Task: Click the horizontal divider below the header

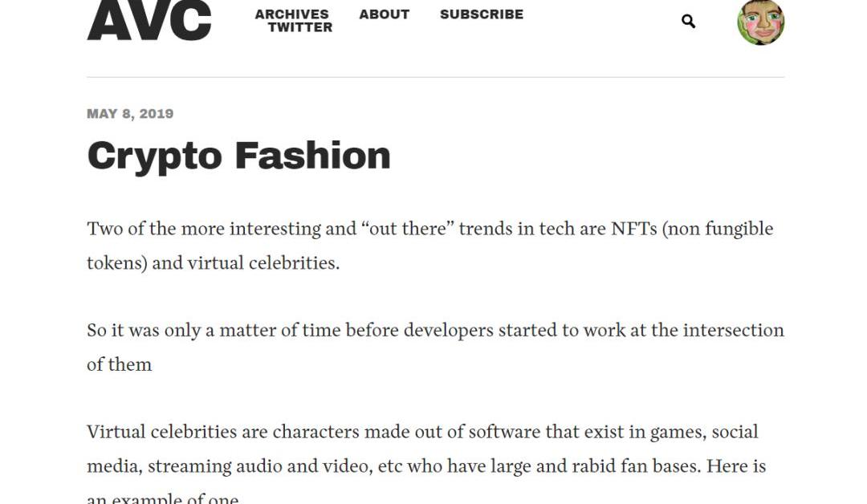Action: coord(435,77)
